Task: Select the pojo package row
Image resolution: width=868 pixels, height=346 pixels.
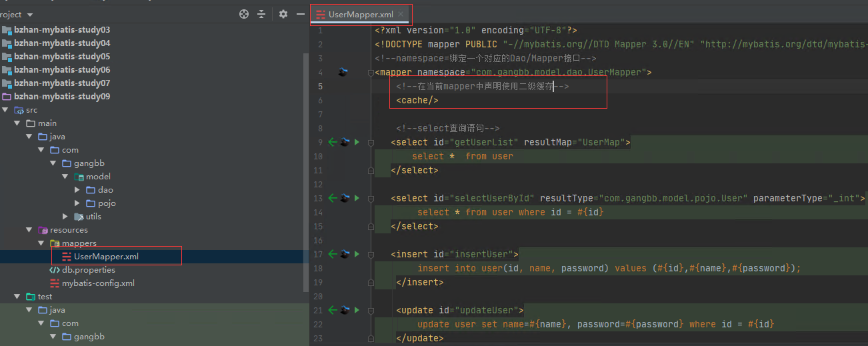Action: pyautogui.click(x=153, y=203)
